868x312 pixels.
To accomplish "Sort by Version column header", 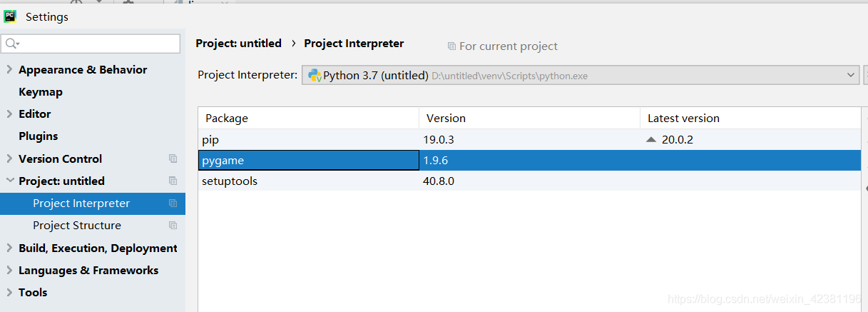I will [x=530, y=118].
